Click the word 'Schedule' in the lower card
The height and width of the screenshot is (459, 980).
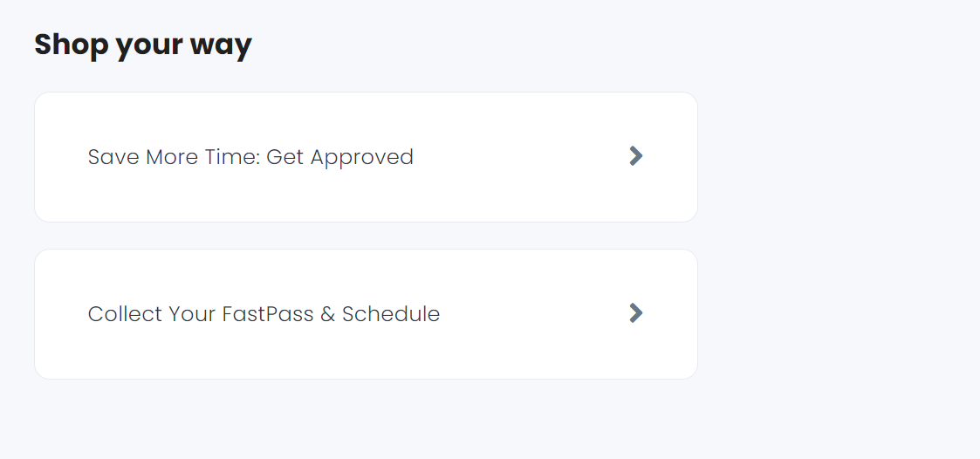click(390, 314)
